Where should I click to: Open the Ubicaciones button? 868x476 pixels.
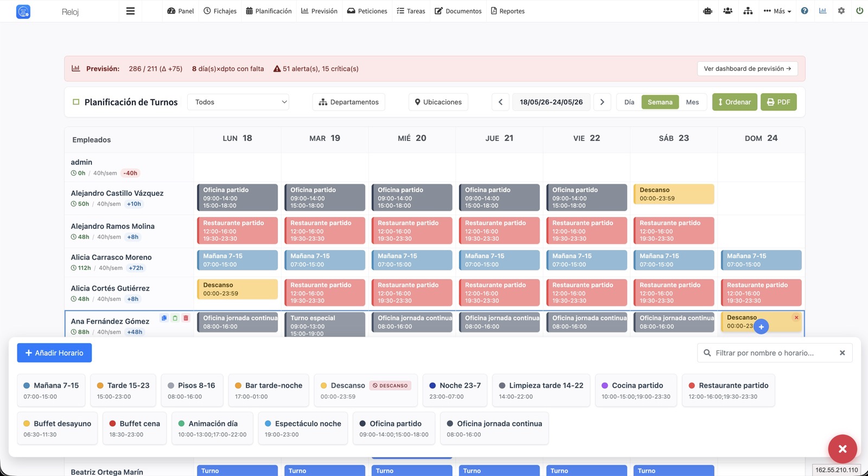coord(438,102)
